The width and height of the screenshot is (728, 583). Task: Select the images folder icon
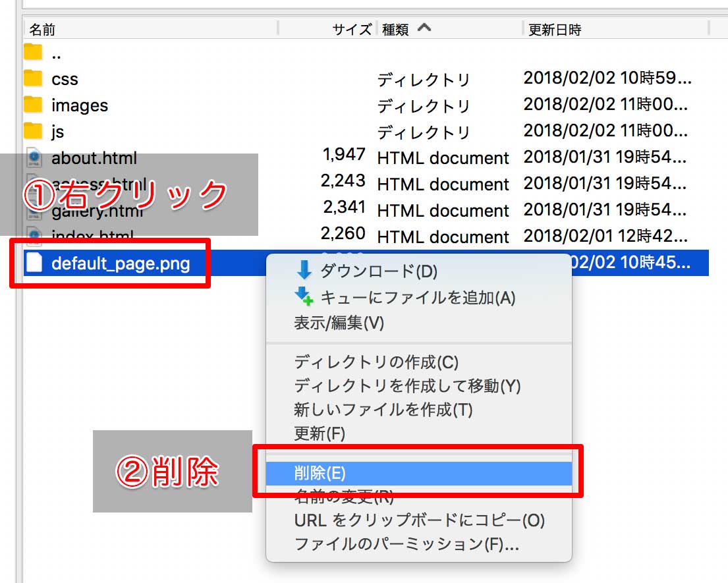pyautogui.click(x=33, y=105)
